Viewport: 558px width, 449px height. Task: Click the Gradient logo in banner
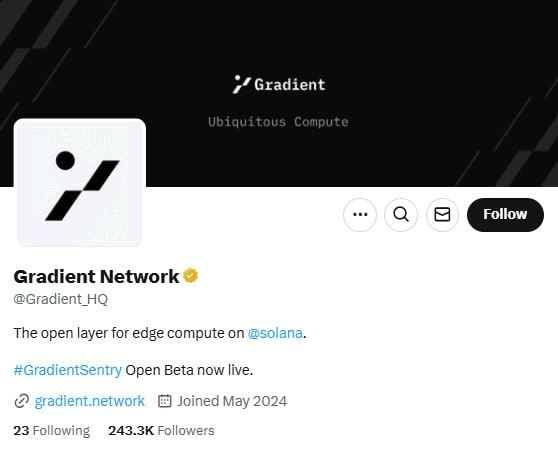(x=242, y=84)
